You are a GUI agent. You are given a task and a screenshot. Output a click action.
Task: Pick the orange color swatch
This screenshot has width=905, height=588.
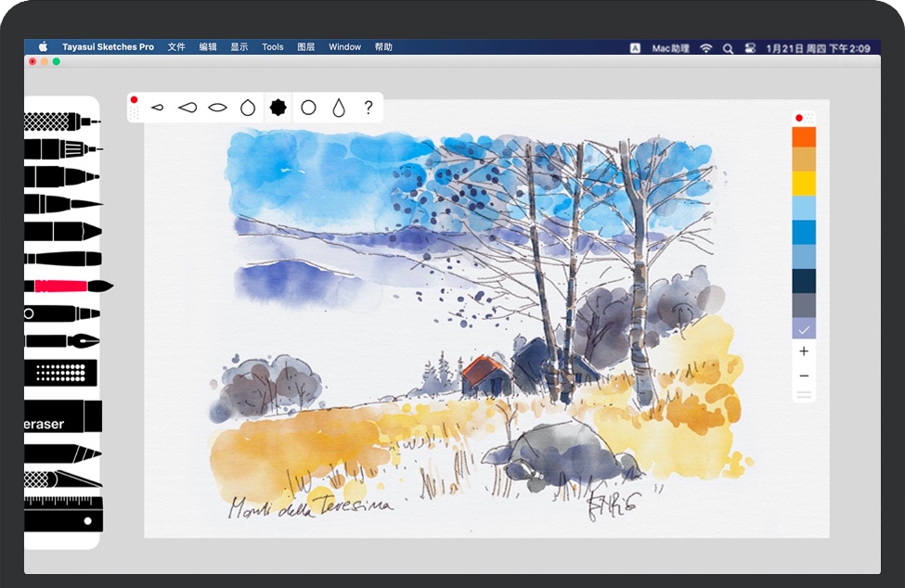pos(804,137)
